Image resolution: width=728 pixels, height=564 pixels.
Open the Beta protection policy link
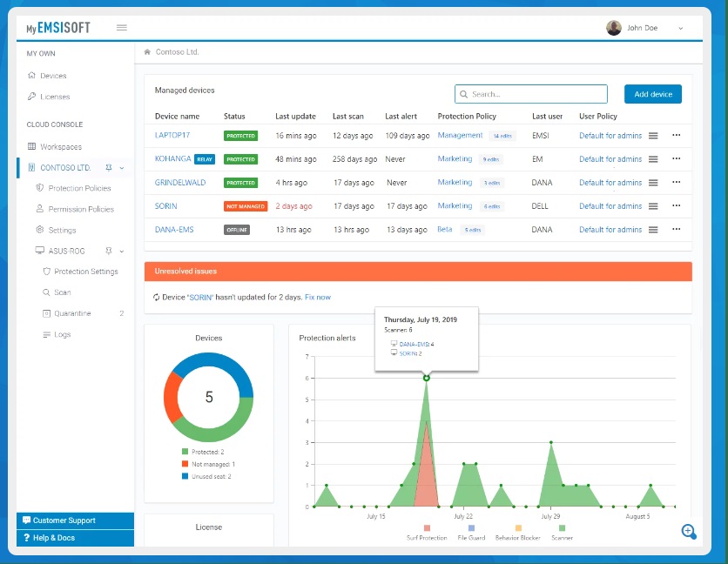445,229
